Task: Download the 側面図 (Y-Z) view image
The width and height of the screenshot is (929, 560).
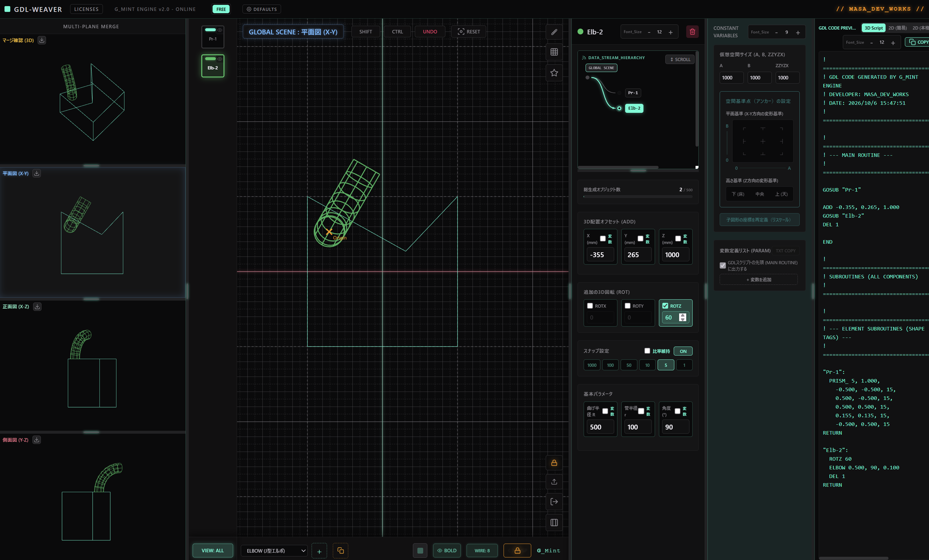Action: 37,439
